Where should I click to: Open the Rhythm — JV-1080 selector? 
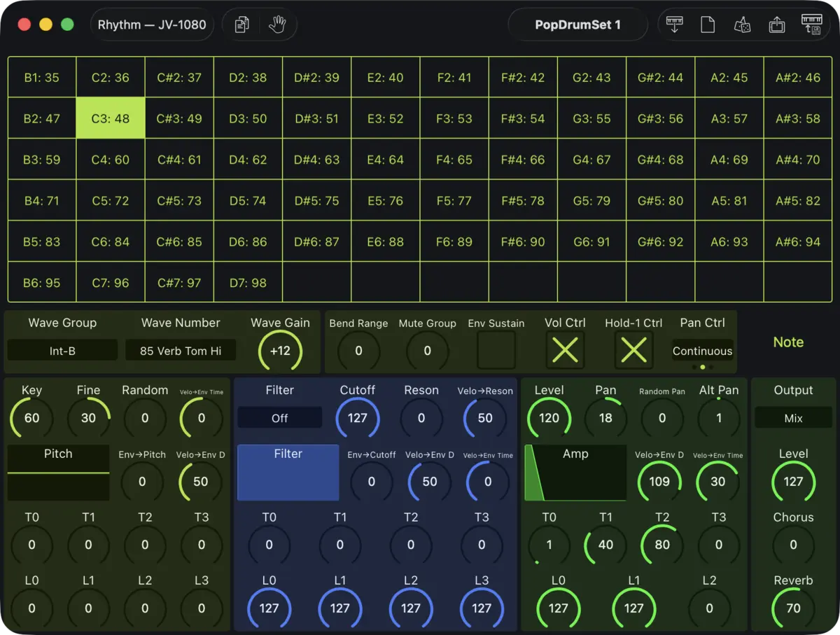[x=152, y=25]
